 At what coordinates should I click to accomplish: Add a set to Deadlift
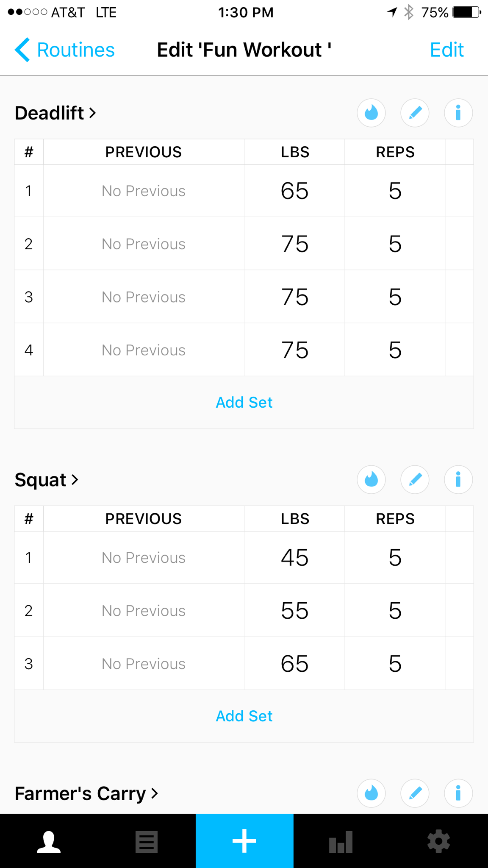pyautogui.click(x=244, y=402)
